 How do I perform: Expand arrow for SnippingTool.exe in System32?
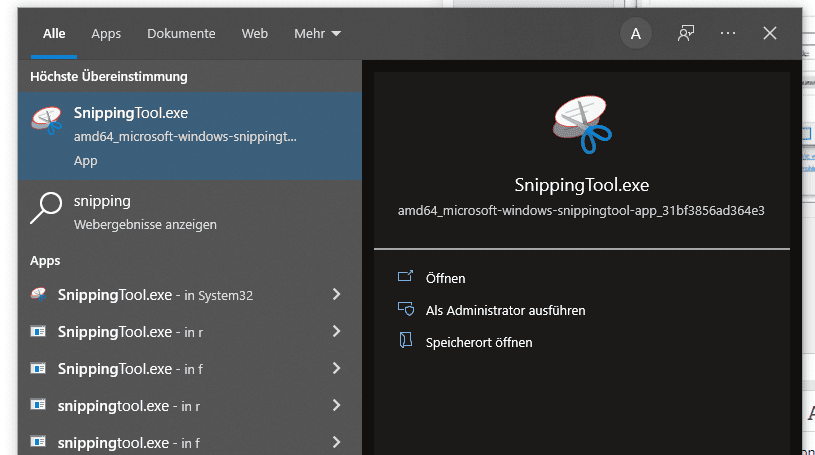336,294
